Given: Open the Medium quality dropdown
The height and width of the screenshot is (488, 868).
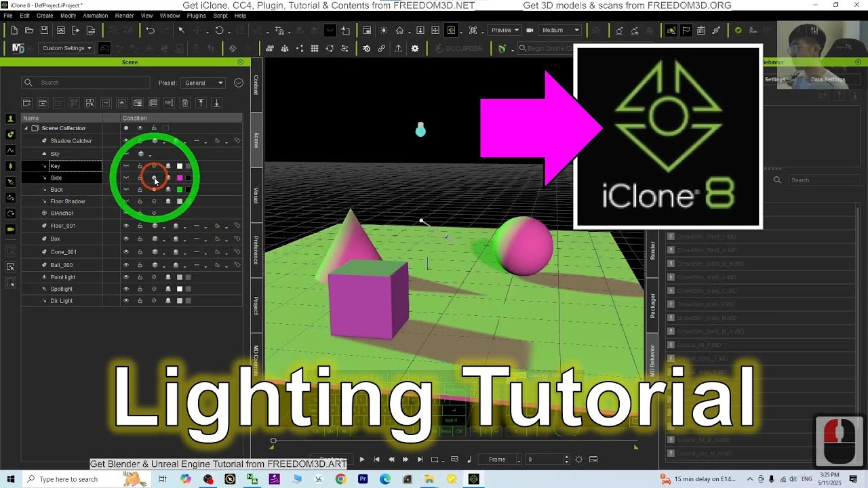Looking at the screenshot, I should pos(561,30).
